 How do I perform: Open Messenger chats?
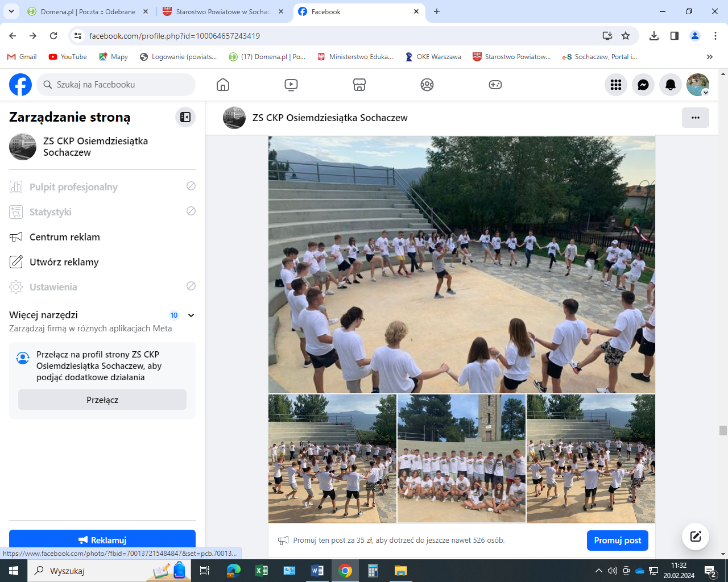(643, 85)
